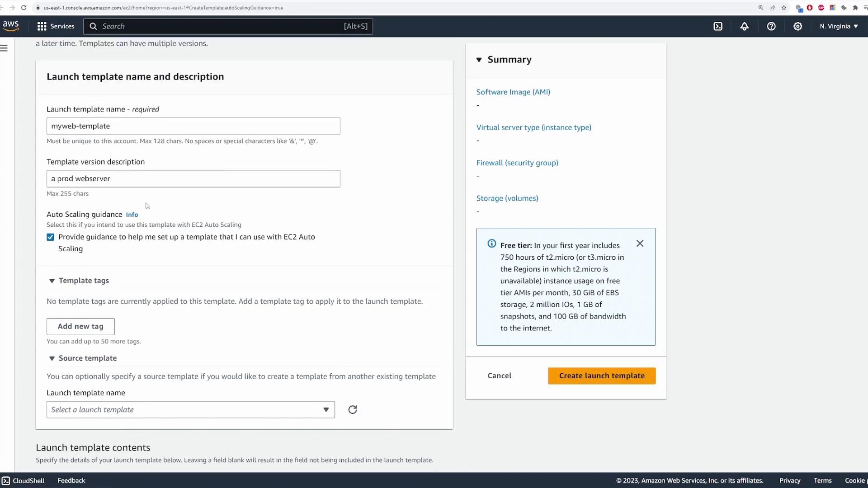Open the left hamburger navigation menu
This screenshot has height=488, width=868.
pos(4,48)
